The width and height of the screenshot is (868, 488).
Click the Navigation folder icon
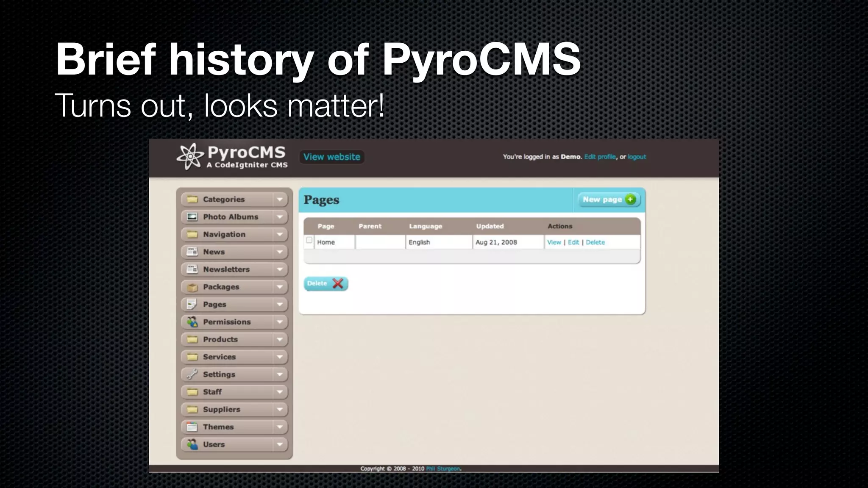point(192,234)
